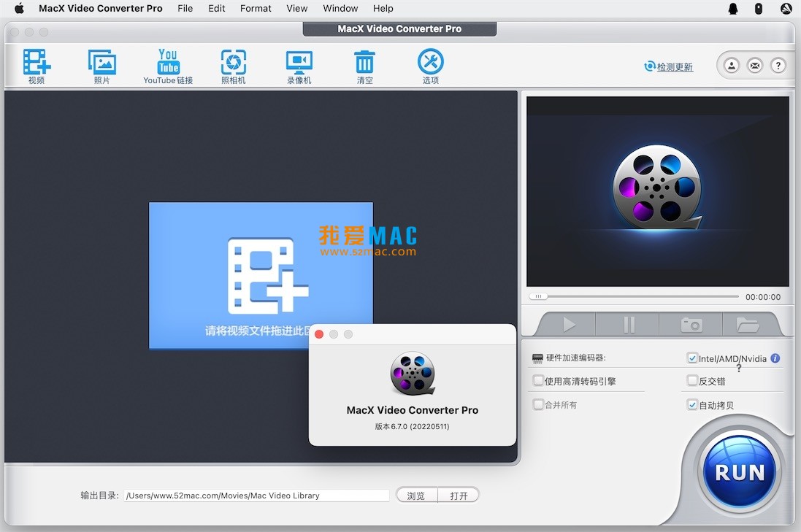Click the email envelope icon

[x=755, y=66]
